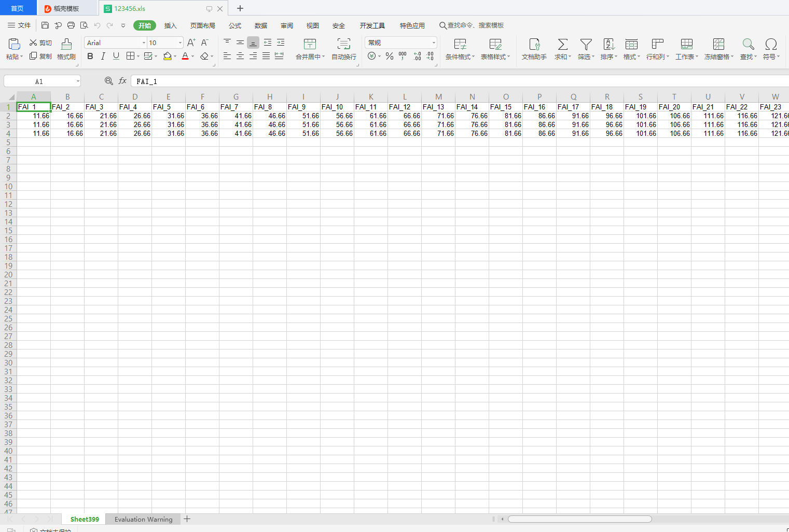Open the number format (常规) dropdown
This screenshot has height=532, width=789.
tap(434, 43)
